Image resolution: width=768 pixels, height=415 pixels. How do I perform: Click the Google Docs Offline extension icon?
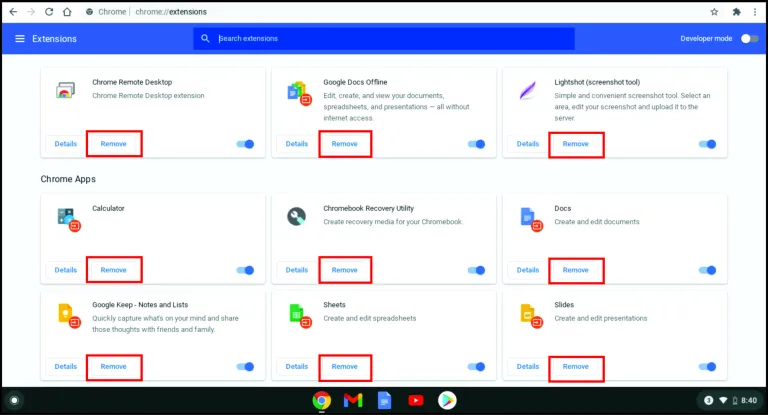click(299, 93)
